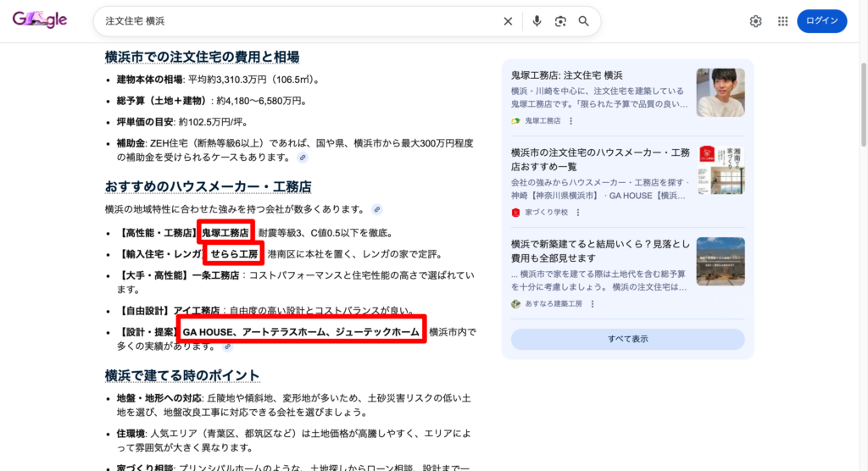Click GA HOUSE、アートテラスホーム text
The image size is (868, 471).
point(301,332)
